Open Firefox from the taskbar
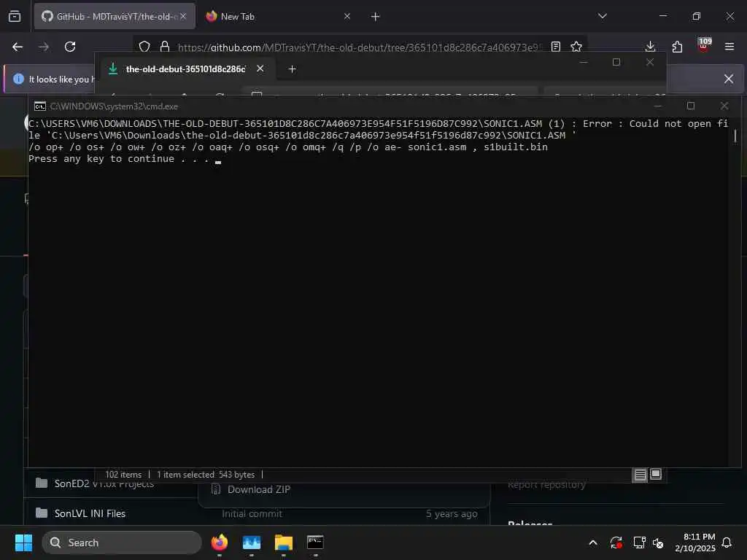 point(220,542)
